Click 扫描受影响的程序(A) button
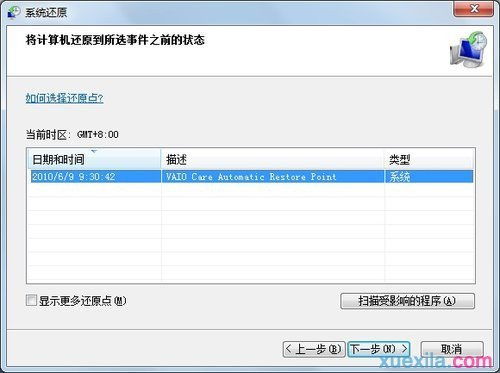500x373 pixels. (x=407, y=301)
